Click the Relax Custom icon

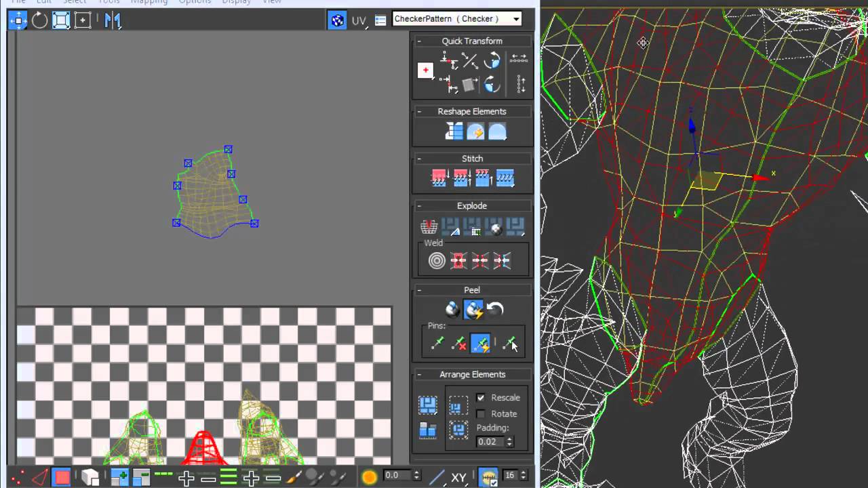coord(498,131)
